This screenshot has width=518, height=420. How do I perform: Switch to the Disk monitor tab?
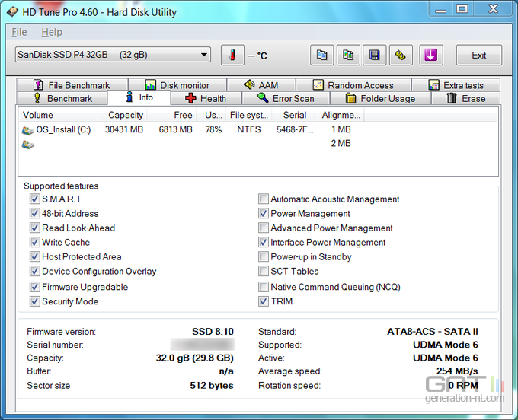[177, 85]
